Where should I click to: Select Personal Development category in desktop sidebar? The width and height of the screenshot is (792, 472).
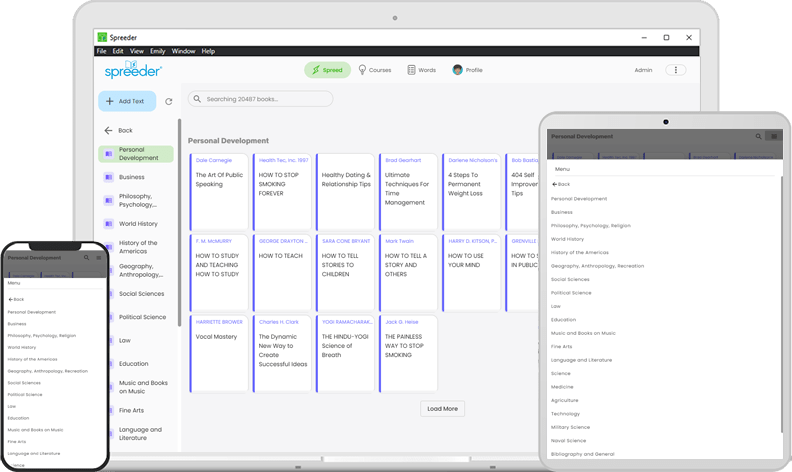coord(136,154)
